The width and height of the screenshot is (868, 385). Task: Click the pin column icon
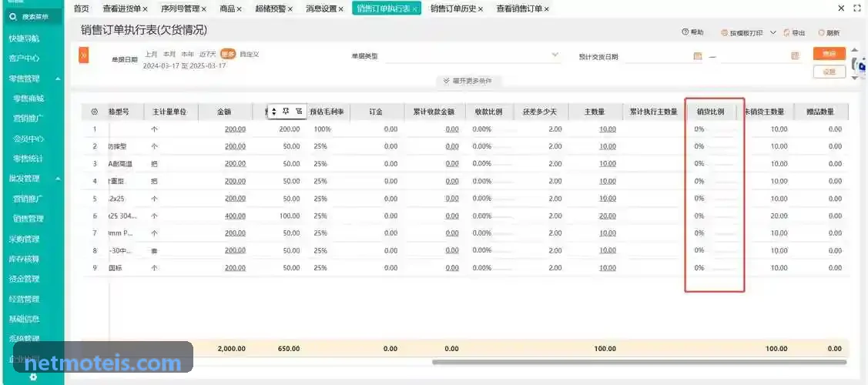287,111
